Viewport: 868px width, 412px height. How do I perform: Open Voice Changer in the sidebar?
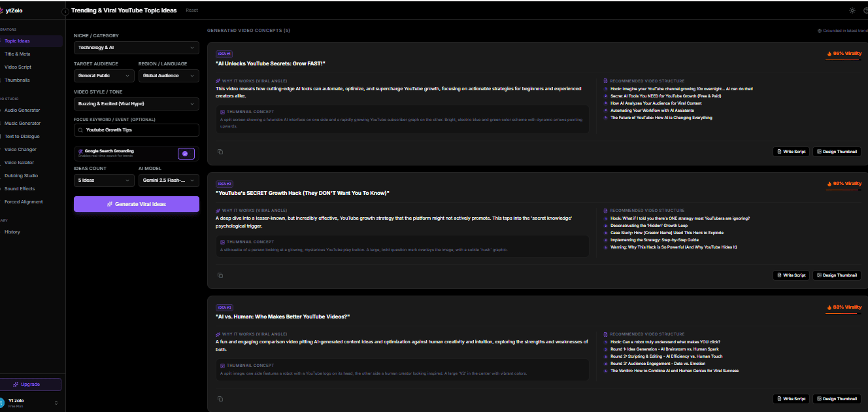coord(31,150)
